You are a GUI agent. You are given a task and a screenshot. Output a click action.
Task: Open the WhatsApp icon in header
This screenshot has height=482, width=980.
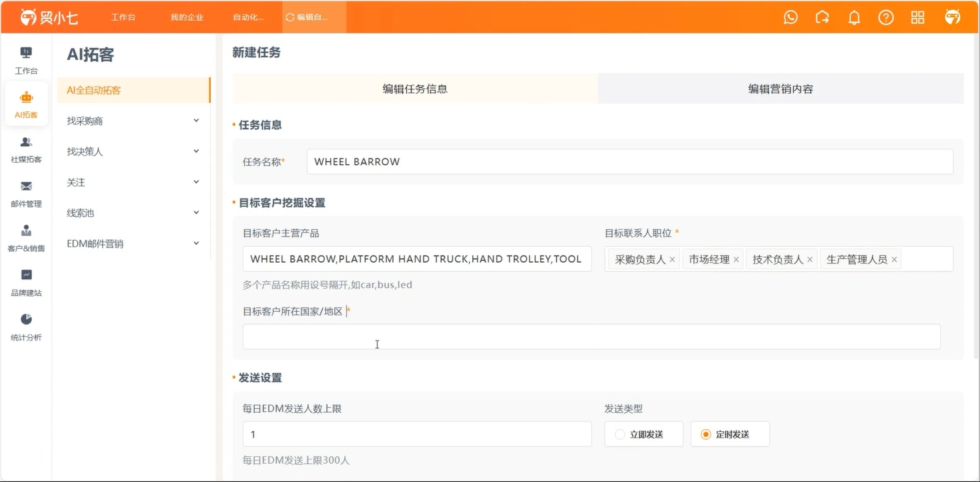791,17
